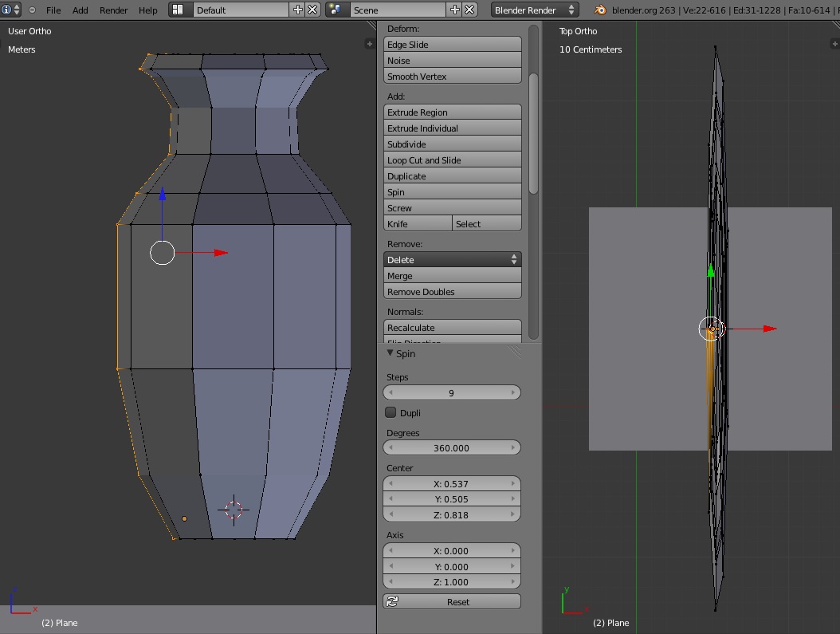Viewport: 840px width, 634px height.
Task: Add a new scene with plus icon
Action: [455, 10]
